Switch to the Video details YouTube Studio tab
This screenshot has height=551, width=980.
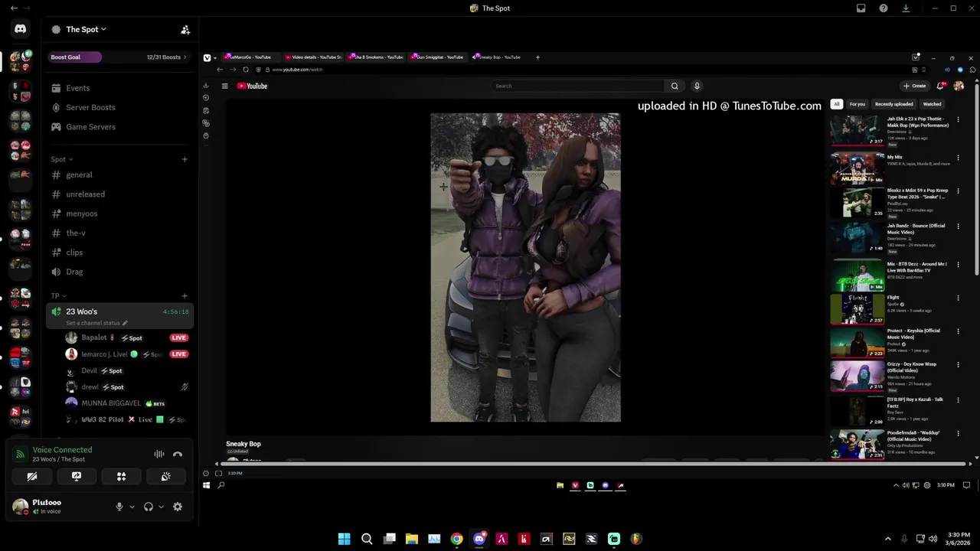[314, 57]
